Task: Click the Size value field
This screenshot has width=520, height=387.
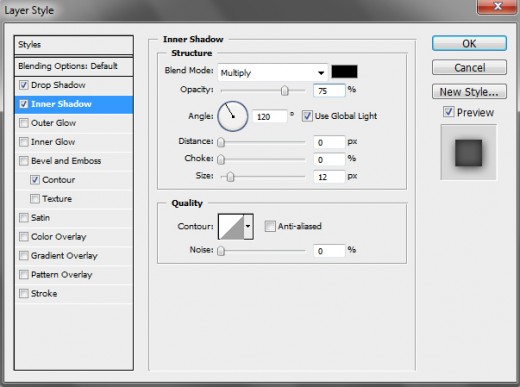Action: coord(329,177)
